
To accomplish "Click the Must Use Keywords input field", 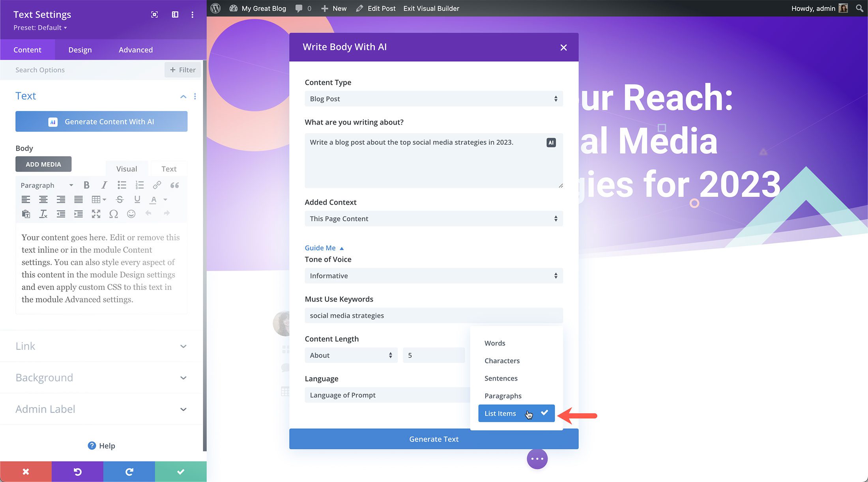I will pos(433,315).
